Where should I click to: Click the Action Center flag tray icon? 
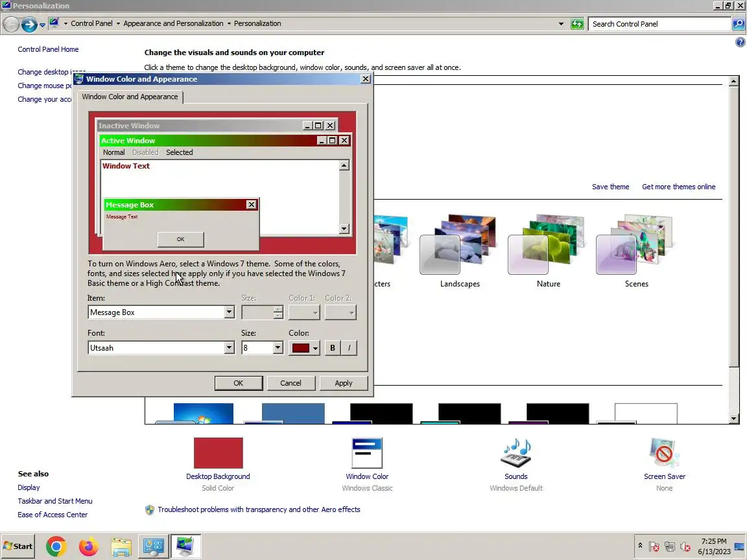[654, 546]
